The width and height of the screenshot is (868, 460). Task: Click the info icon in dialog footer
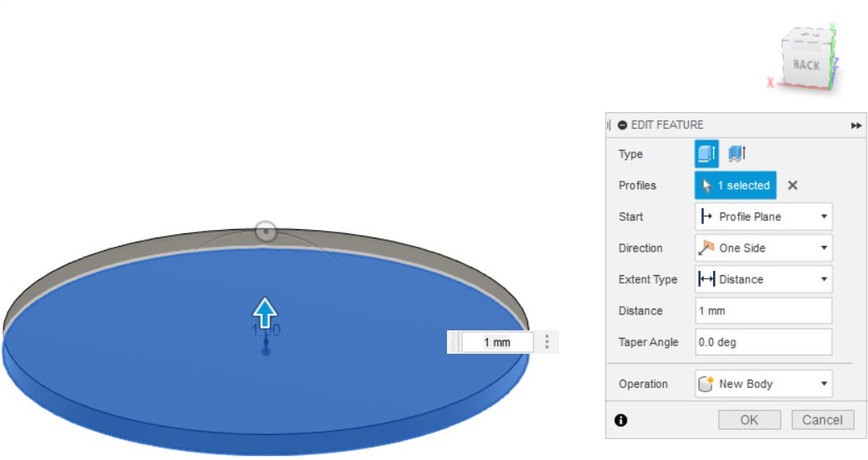pos(621,421)
